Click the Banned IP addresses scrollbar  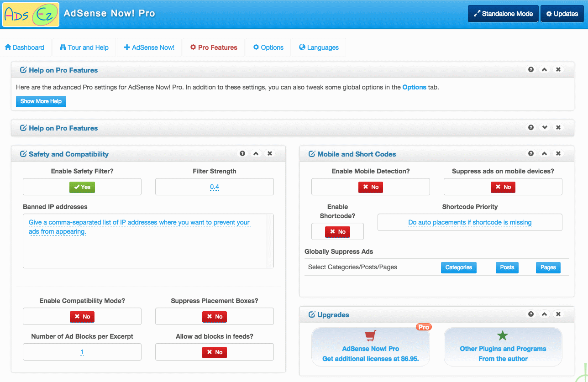(270, 241)
